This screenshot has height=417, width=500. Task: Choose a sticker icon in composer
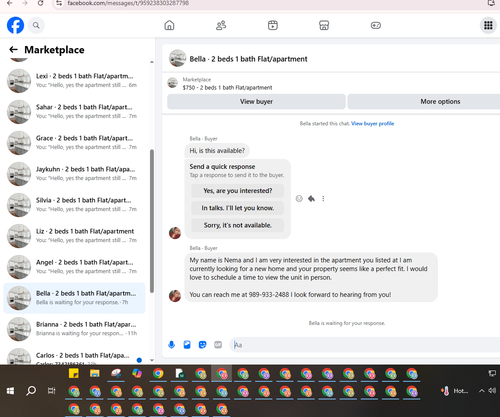202,345
